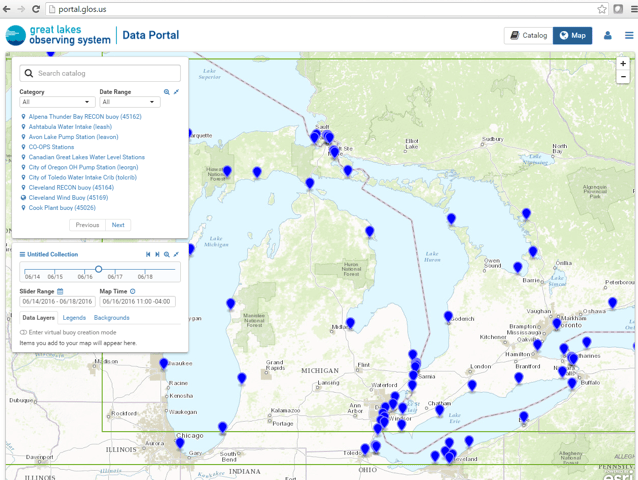Click the pin icon beside City of Oregon OH Pump Station

[x=23, y=167]
